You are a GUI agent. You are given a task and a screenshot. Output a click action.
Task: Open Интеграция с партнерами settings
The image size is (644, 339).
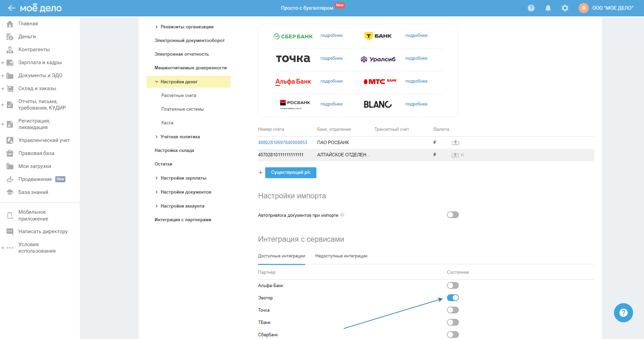point(183,220)
